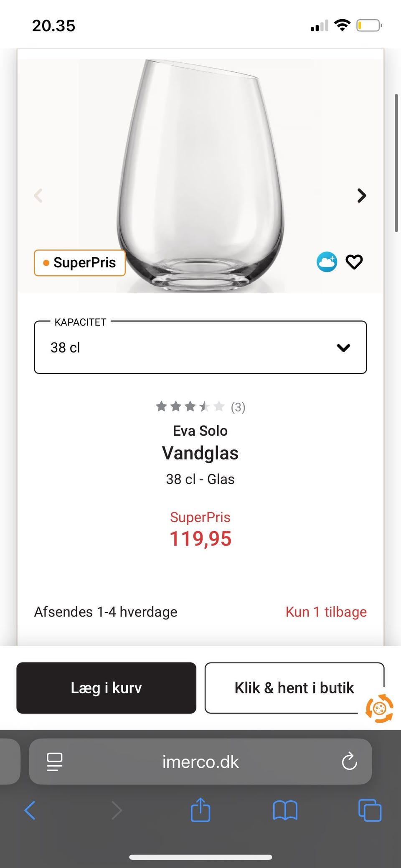Reload the page in Safari
The image size is (401, 868).
pyautogui.click(x=349, y=761)
